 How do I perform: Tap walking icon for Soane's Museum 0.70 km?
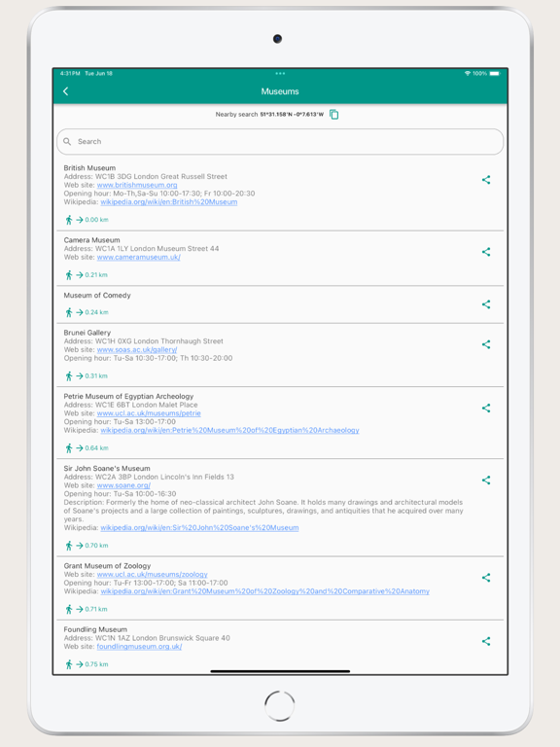pos(69,546)
